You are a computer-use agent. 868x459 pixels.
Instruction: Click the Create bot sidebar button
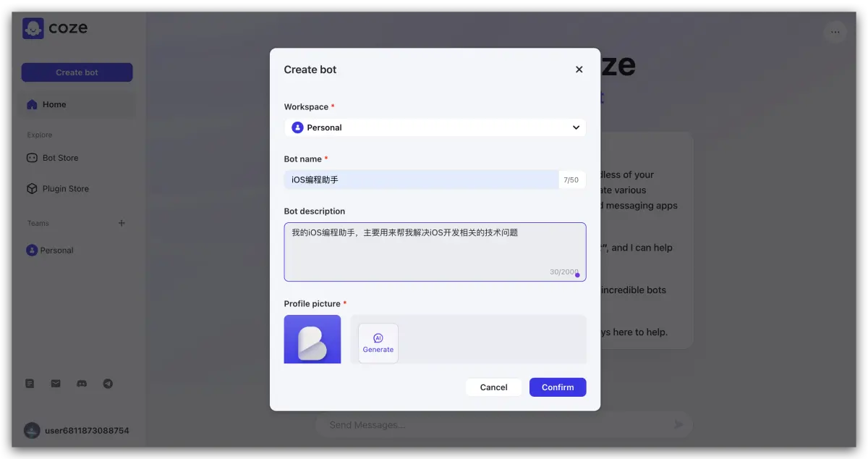(77, 72)
